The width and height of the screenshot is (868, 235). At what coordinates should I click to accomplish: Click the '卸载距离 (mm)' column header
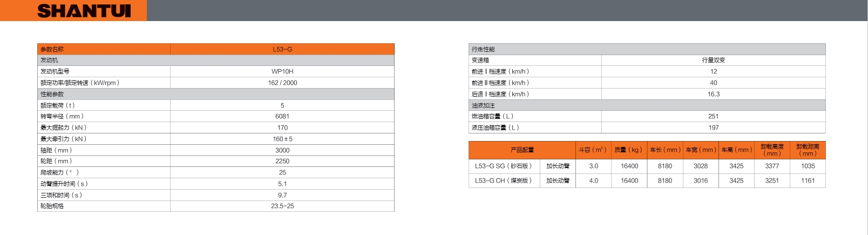[x=808, y=150]
